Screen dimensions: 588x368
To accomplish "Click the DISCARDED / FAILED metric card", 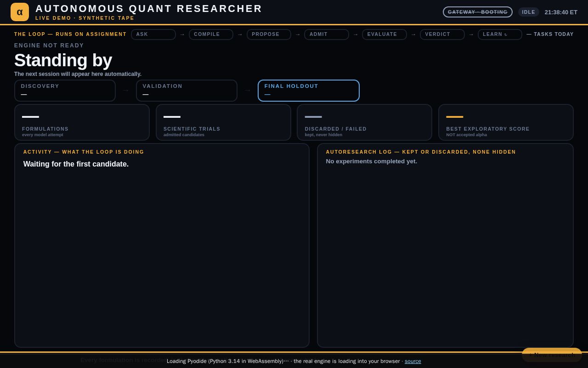I will point(364,122).
